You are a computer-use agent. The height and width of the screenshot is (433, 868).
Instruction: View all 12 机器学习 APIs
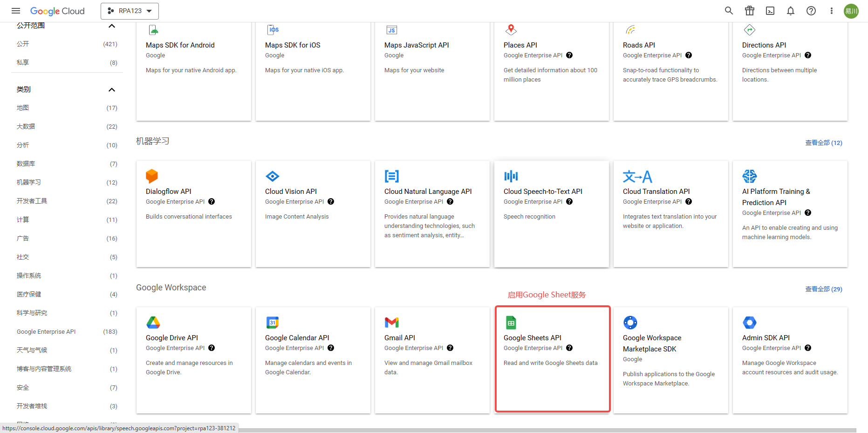[824, 143]
